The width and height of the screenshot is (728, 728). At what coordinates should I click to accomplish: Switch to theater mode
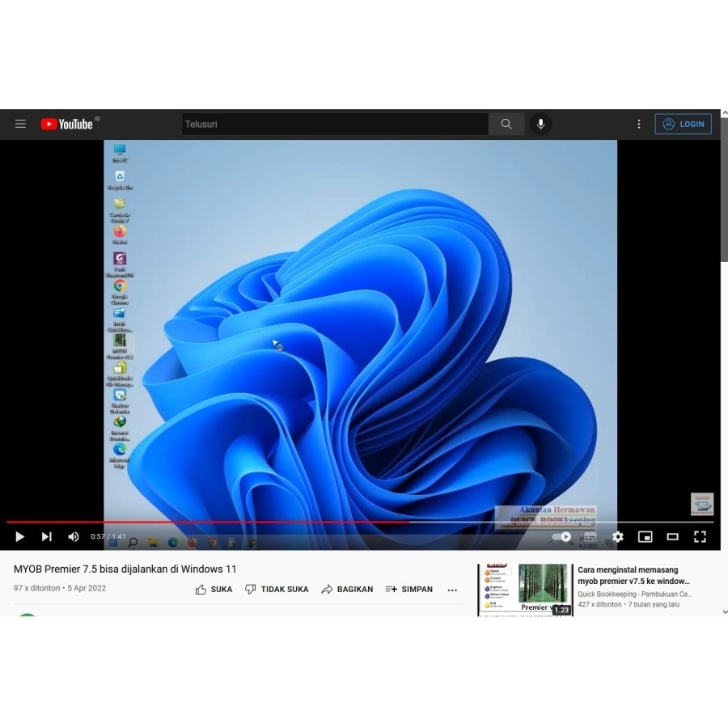pyautogui.click(x=672, y=536)
